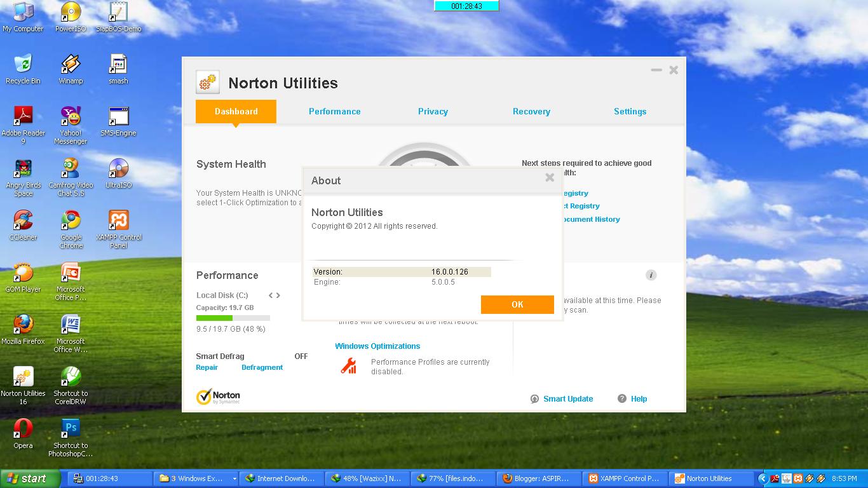Open the Windows Optimizations link
This screenshot has height=488, width=868.
click(377, 346)
